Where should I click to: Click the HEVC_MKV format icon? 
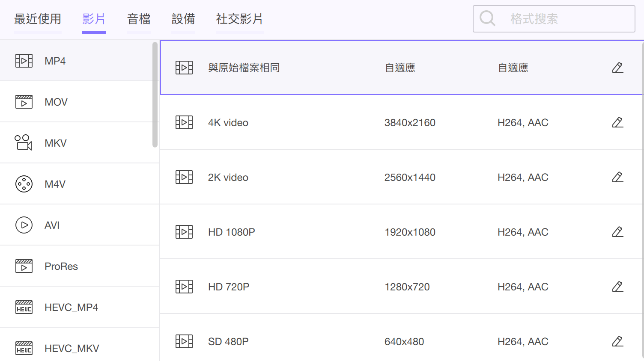coord(24,348)
